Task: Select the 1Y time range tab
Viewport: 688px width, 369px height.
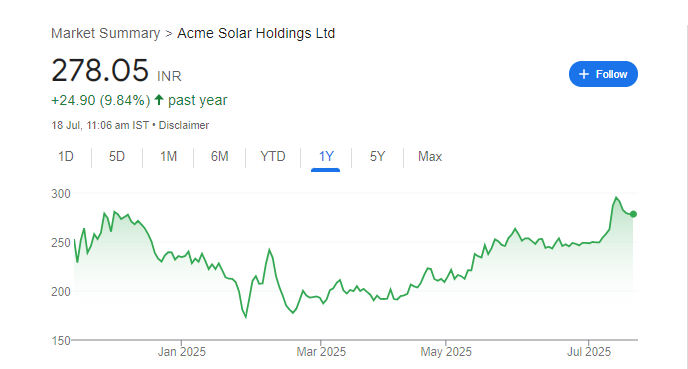Action: pos(326,157)
